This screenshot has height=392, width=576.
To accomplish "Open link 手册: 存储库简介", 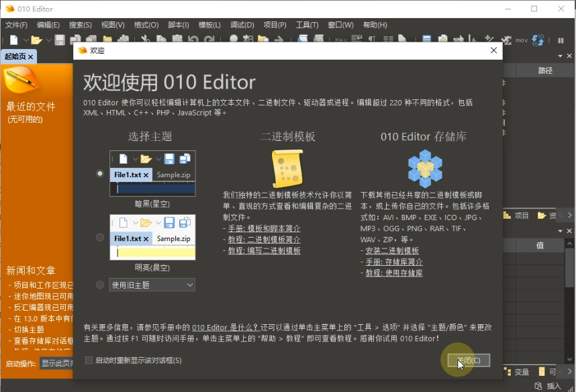I will pos(394,262).
